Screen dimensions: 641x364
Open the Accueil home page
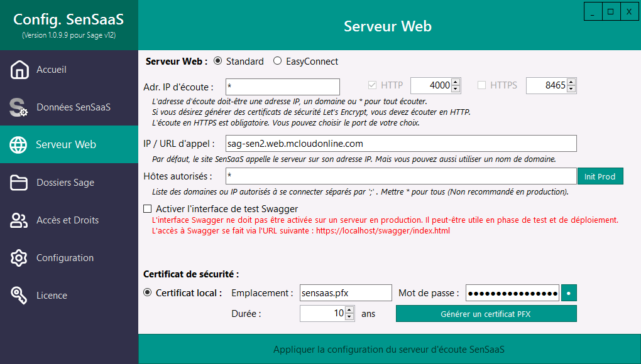(52, 70)
